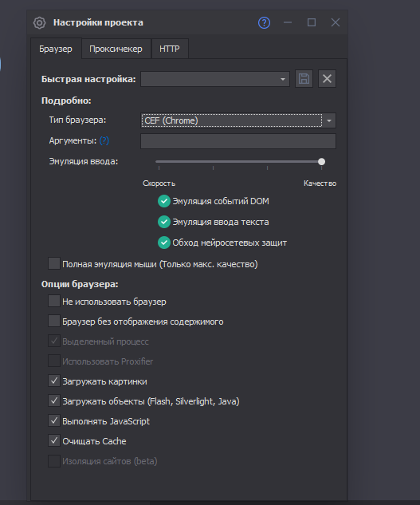Expand the Тип браузера combo box arrow

pos(329,120)
